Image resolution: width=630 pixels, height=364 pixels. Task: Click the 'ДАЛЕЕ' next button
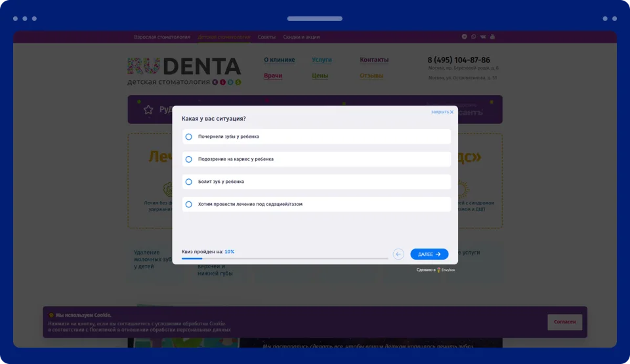429,254
